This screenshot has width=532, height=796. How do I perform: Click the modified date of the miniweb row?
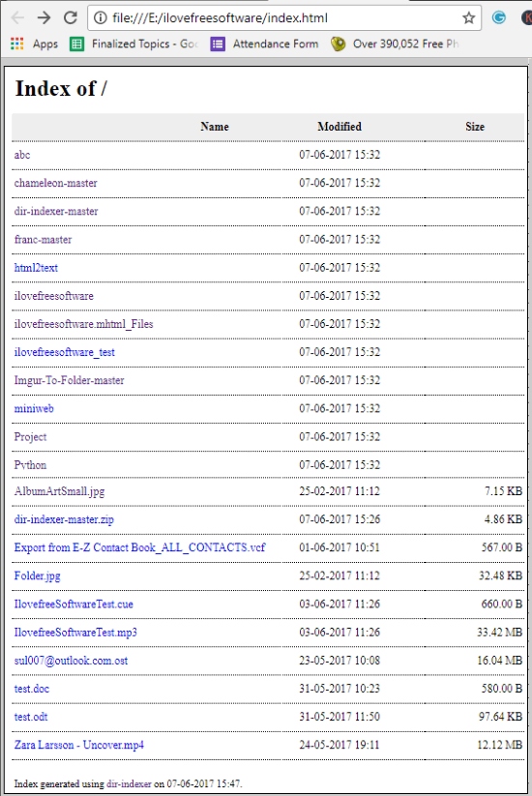tap(340, 409)
